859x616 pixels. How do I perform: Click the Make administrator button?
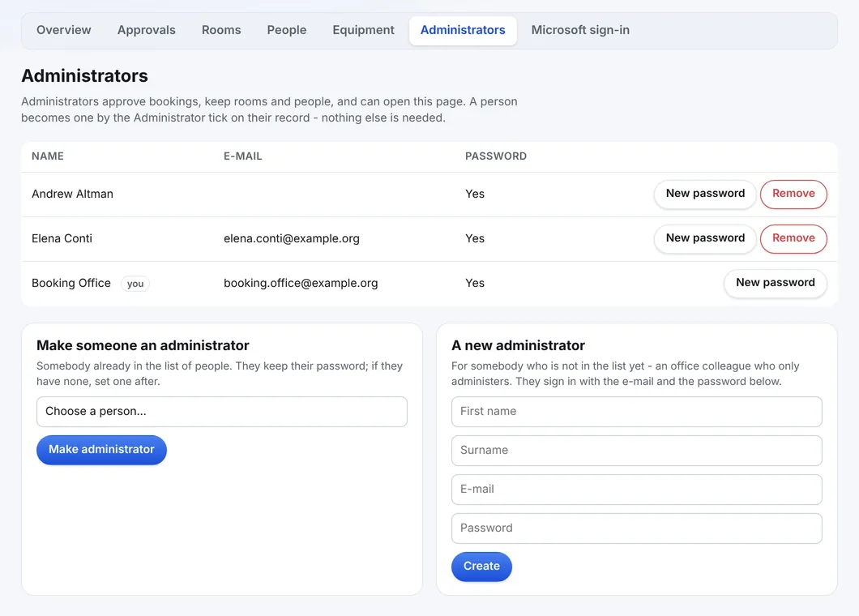101,450
